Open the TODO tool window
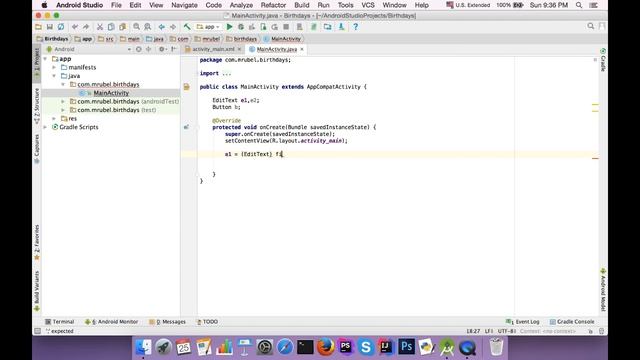 tap(207, 322)
